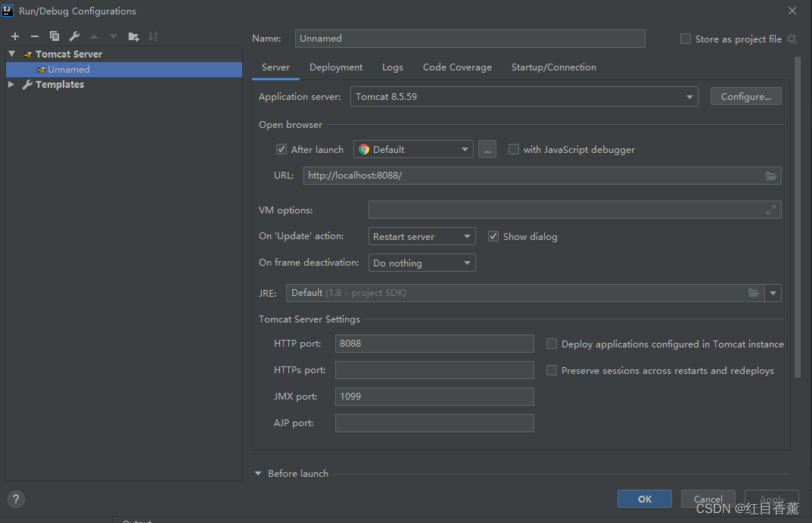Expand Templates tree node
Image resolution: width=812 pixels, height=523 pixels.
[x=11, y=84]
